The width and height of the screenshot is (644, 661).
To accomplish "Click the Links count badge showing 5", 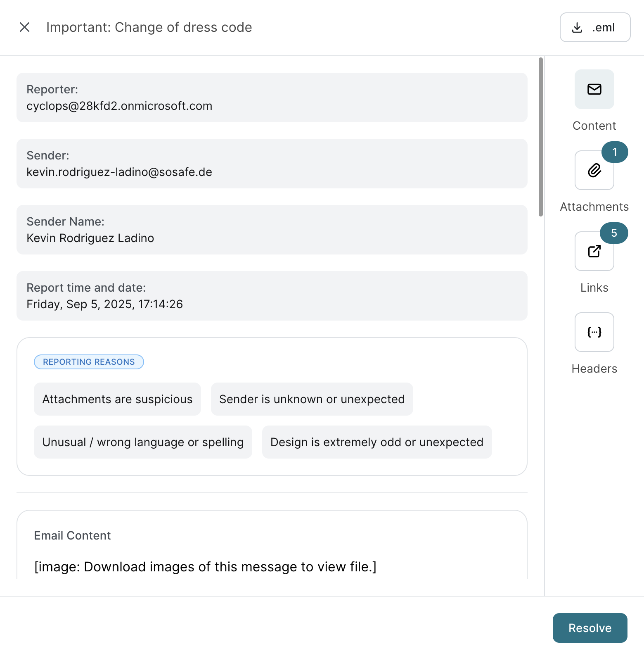I will point(614,233).
